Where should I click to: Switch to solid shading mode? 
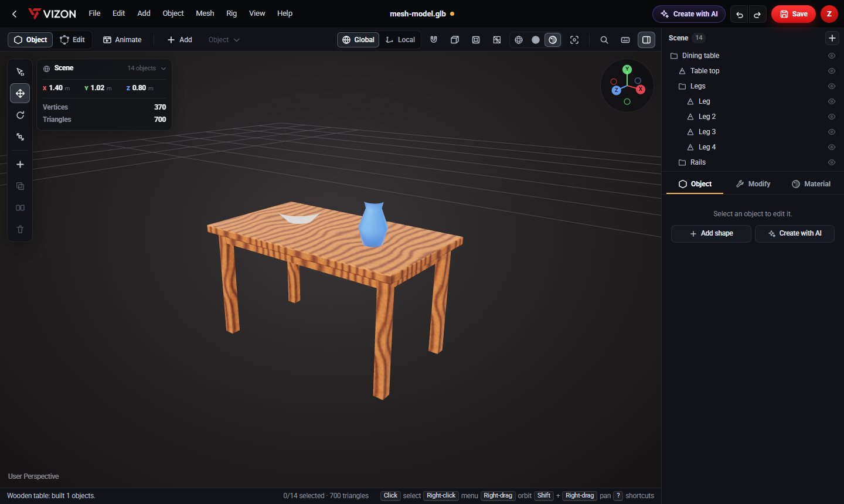point(536,40)
